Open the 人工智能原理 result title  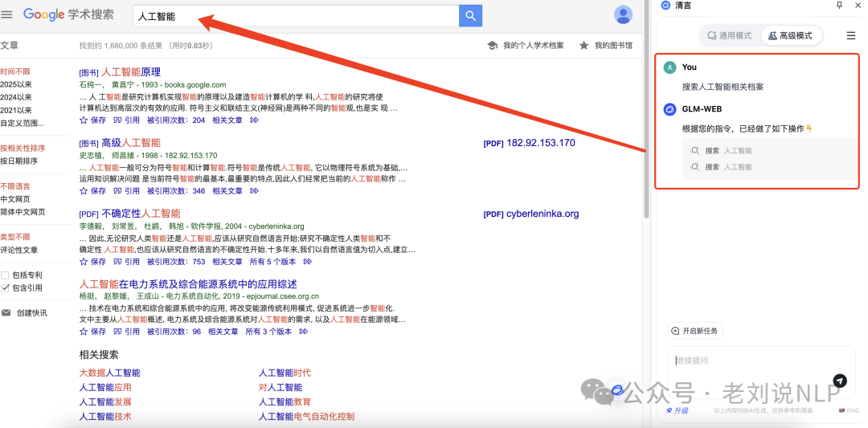pos(131,72)
